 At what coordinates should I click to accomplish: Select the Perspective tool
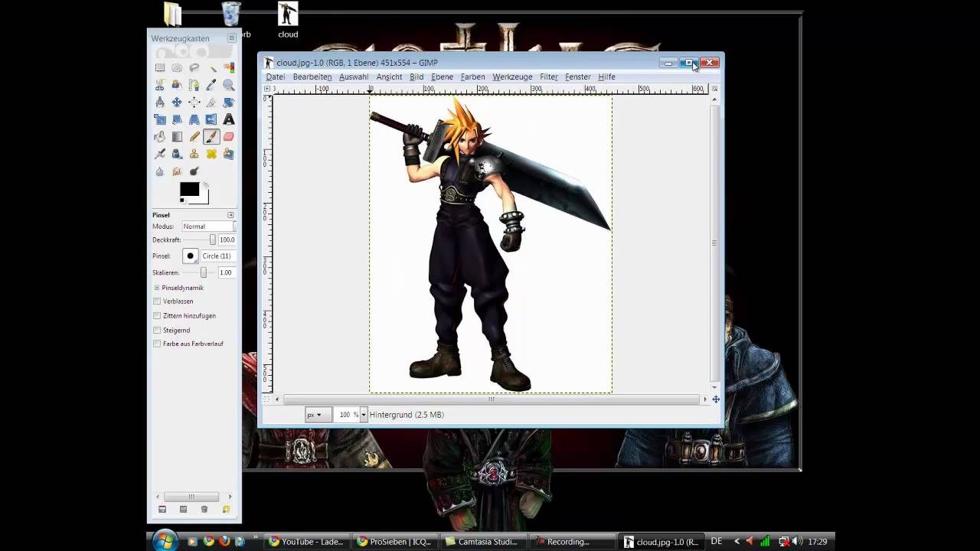[x=194, y=119]
